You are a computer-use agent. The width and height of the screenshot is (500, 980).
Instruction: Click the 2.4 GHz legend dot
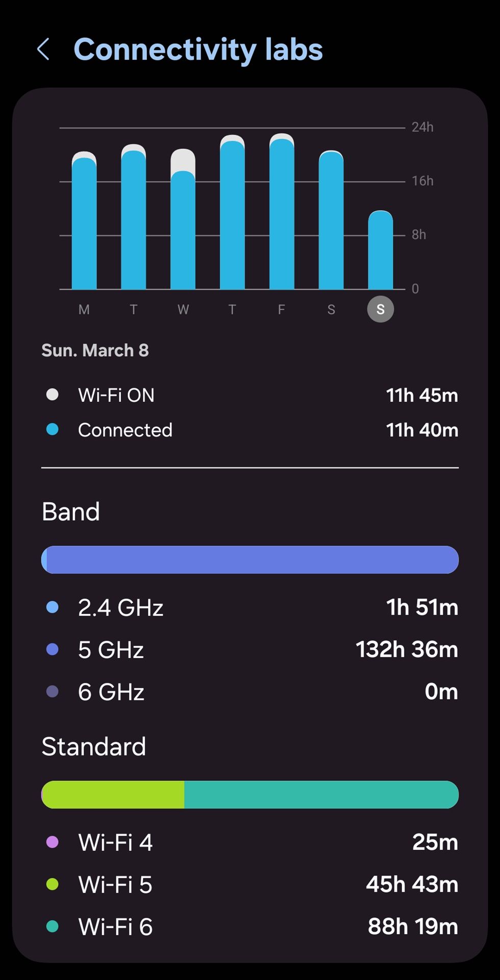(52, 607)
